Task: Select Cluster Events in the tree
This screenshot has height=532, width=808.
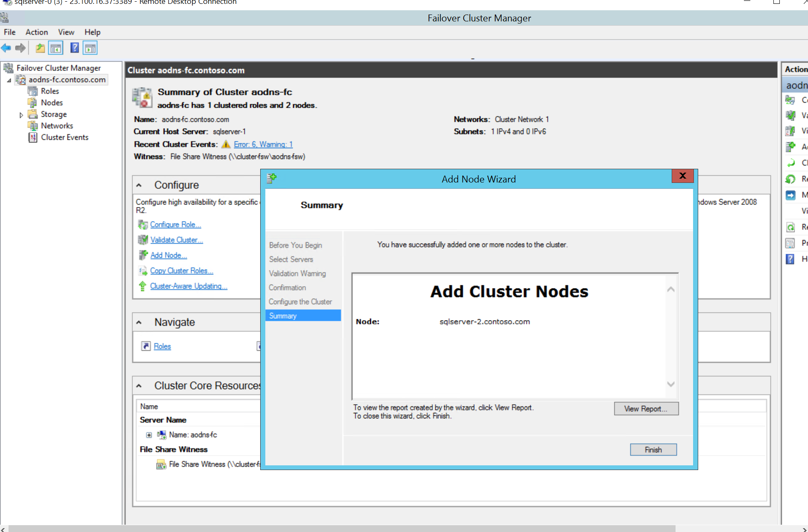Action: click(65, 137)
